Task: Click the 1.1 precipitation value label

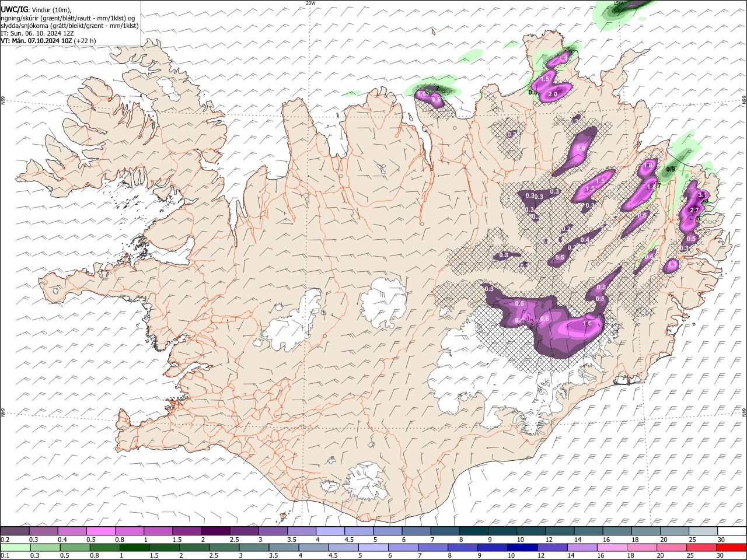Action: [672, 265]
